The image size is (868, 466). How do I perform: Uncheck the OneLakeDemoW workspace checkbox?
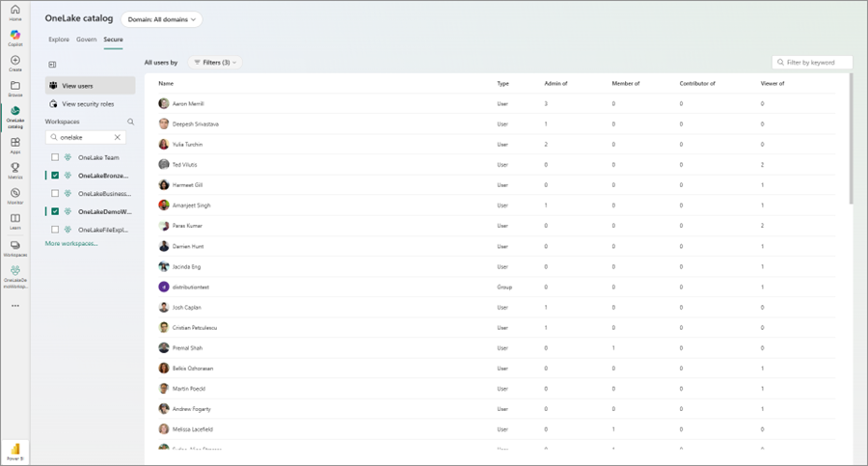coord(55,211)
